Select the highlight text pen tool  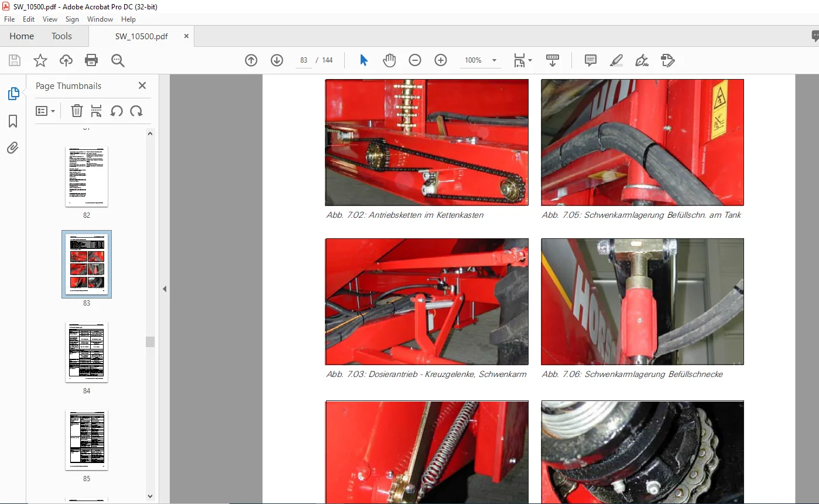[616, 60]
